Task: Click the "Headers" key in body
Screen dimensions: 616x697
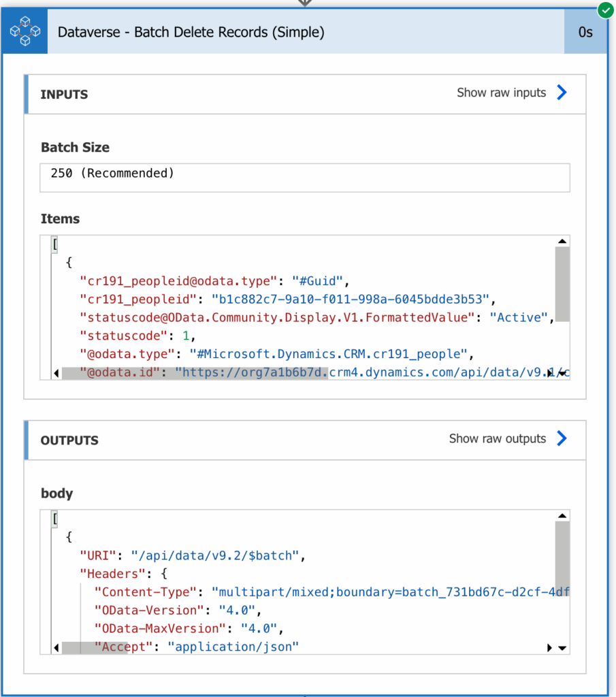Action: [x=112, y=574]
